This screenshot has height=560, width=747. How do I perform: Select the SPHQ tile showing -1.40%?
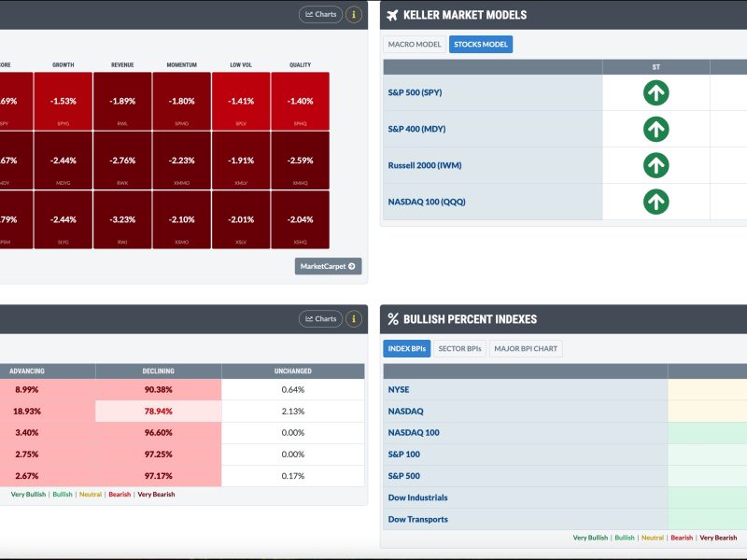tap(300, 102)
